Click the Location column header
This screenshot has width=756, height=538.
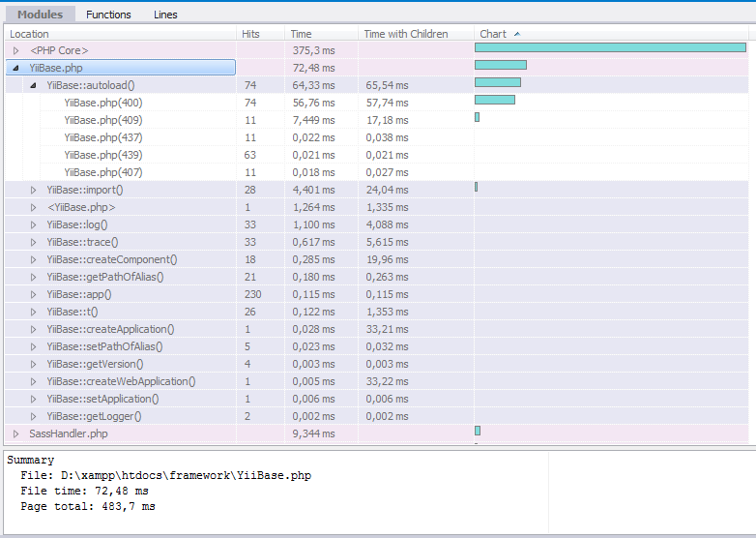point(29,34)
